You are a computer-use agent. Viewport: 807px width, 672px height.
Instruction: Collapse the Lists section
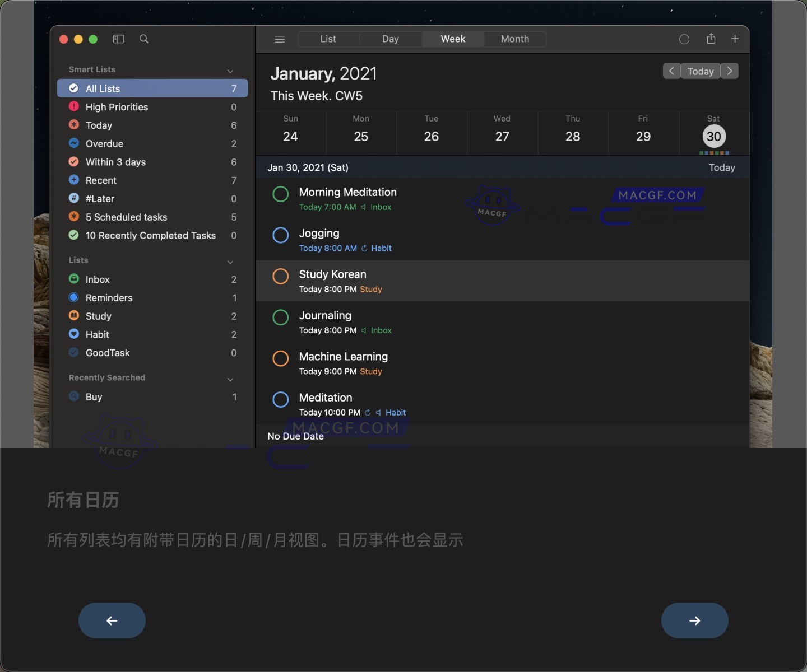pos(230,262)
